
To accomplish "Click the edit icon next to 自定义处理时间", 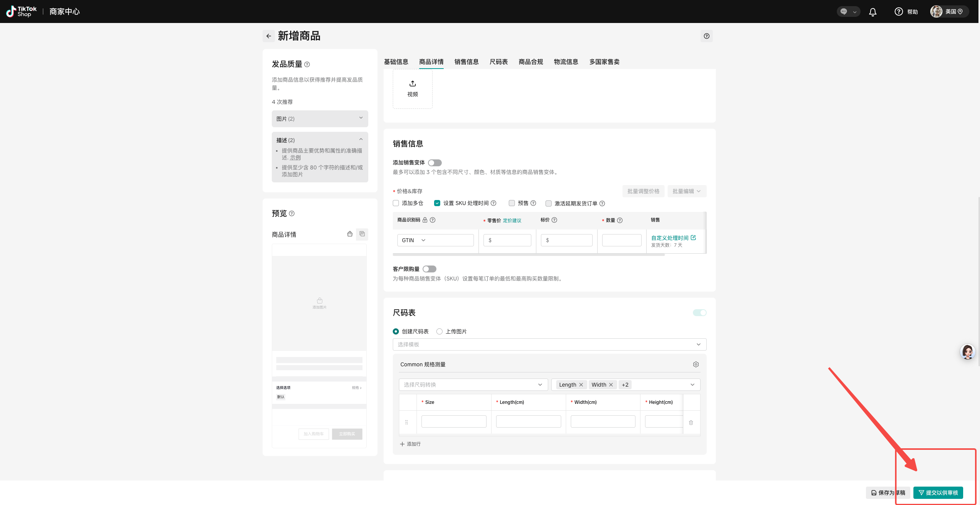I will point(693,238).
